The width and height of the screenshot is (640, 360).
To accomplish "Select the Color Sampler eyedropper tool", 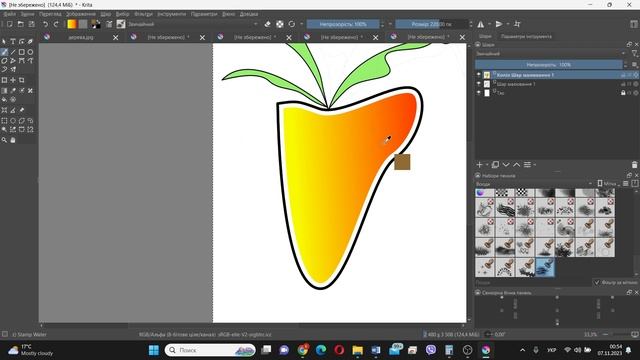I will click(13, 91).
